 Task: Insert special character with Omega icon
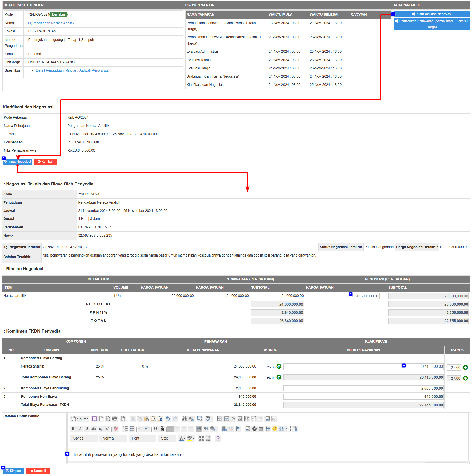[281, 429]
